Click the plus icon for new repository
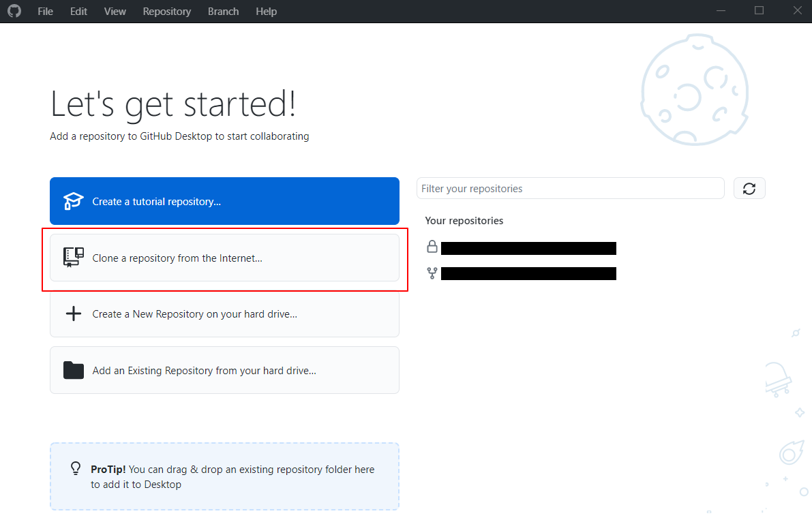The height and width of the screenshot is (520, 812). (x=73, y=313)
